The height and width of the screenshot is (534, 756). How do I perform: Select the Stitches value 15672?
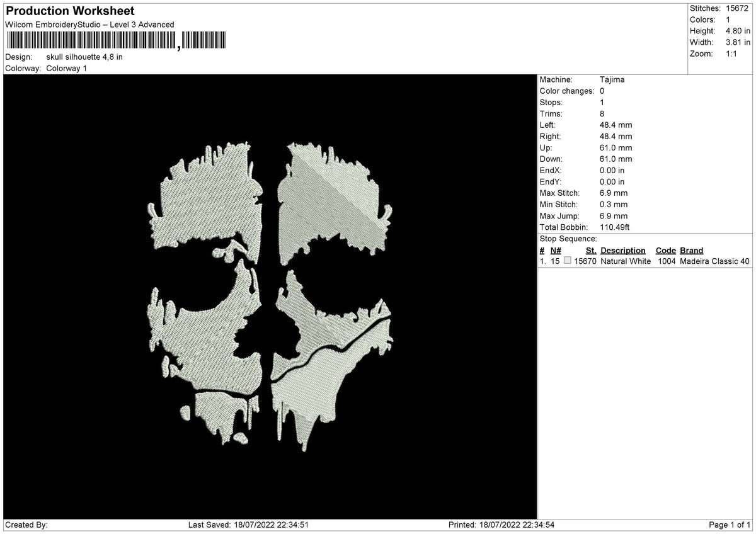point(738,8)
